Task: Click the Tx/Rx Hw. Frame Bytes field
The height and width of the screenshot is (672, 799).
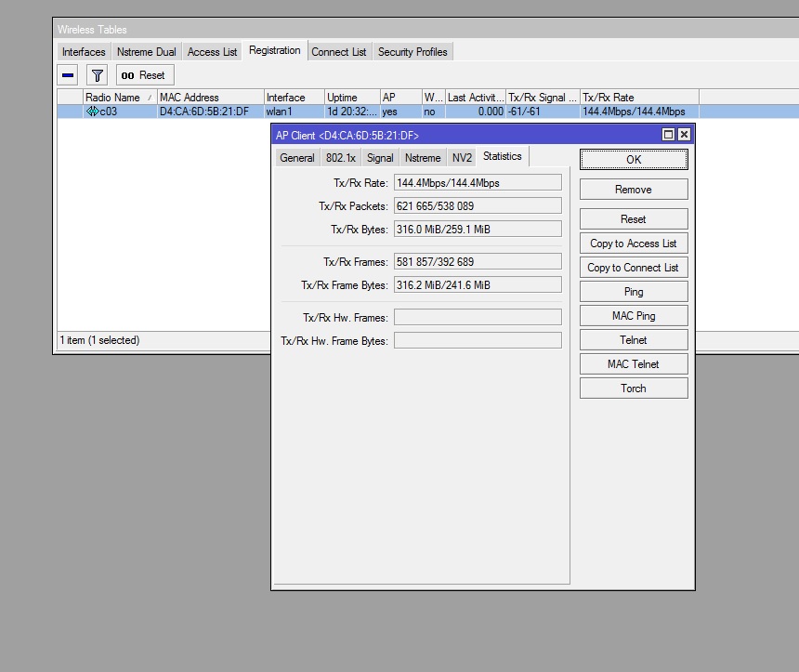Action: (478, 340)
